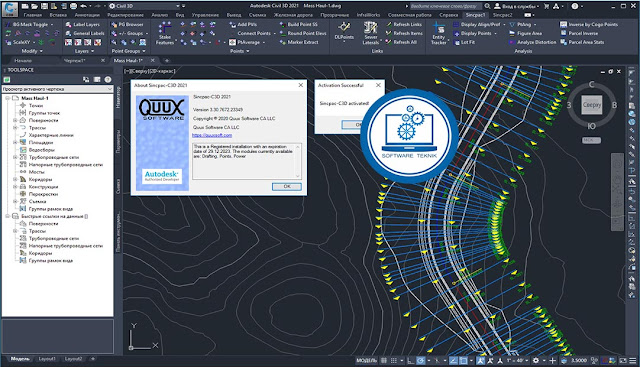Select the Lot Fit tool
This screenshot has width=640, height=367.
click(x=464, y=42)
